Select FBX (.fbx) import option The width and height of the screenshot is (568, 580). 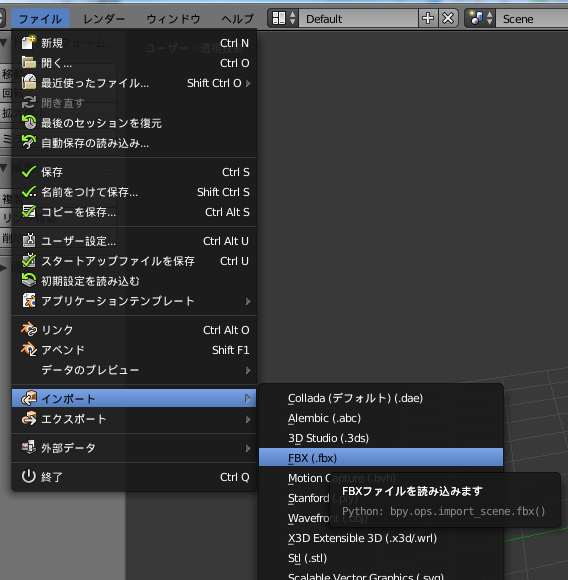click(381, 458)
